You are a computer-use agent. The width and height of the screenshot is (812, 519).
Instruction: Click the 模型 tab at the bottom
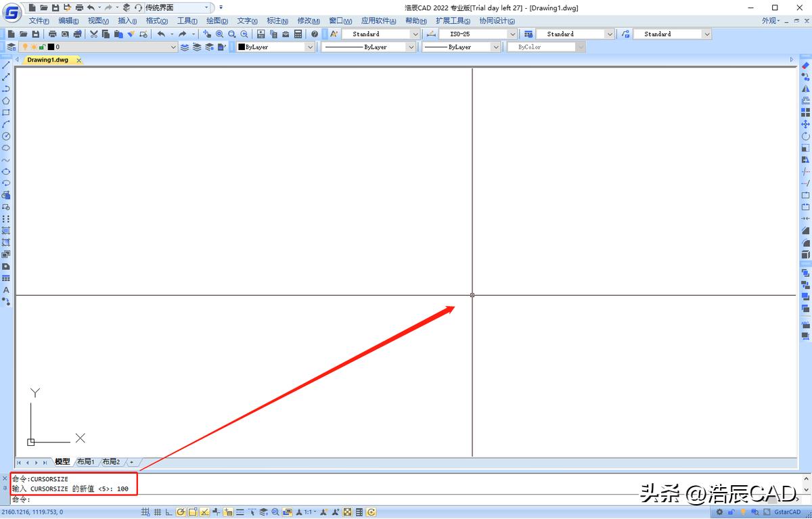pyautogui.click(x=62, y=462)
